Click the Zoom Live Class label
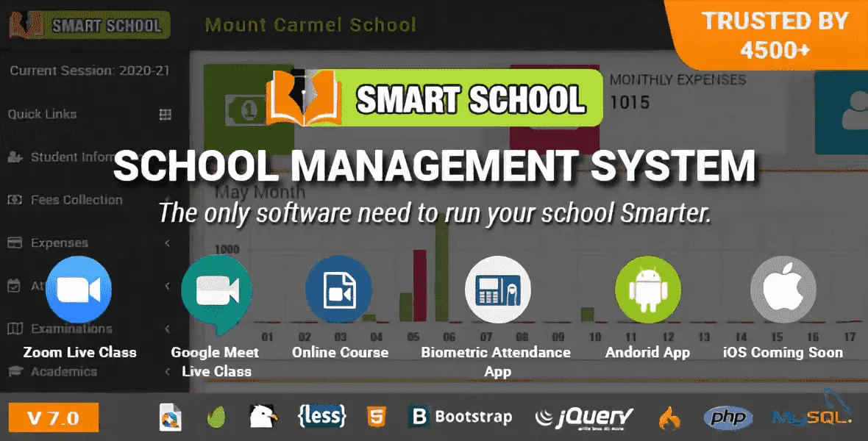This screenshot has width=868, height=441. tap(79, 352)
